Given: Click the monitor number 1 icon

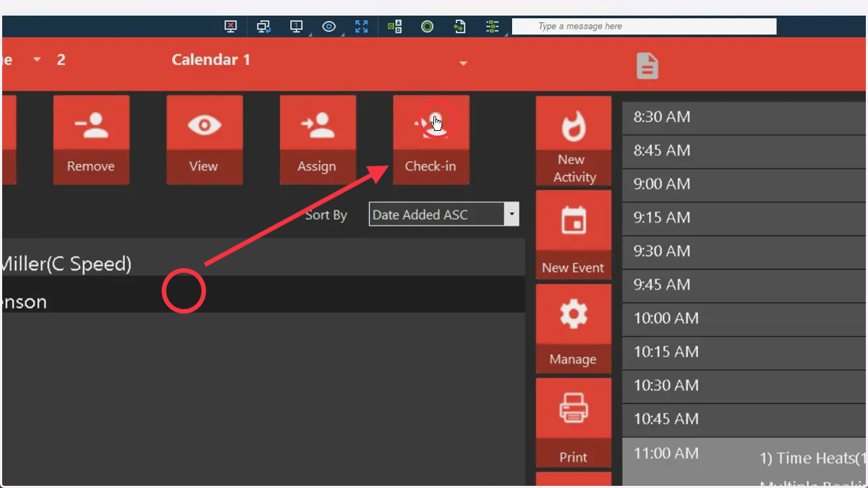Looking at the screenshot, I should pos(297,27).
